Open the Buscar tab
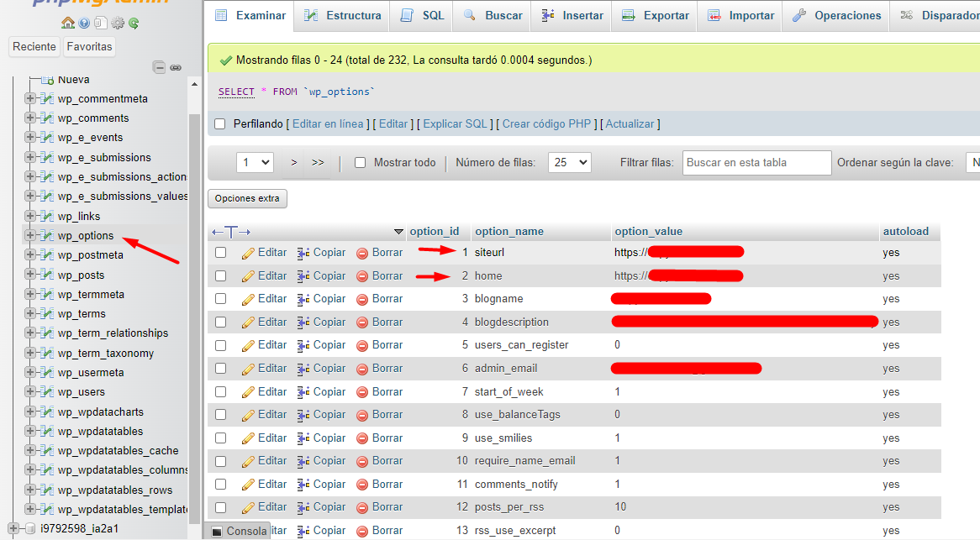This screenshot has width=980, height=540. pos(493,16)
